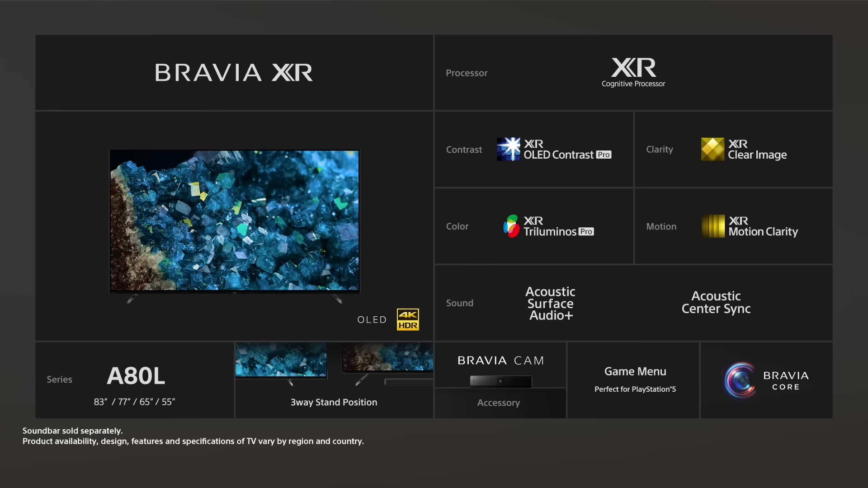
Task: Click the 'Processor' label
Action: pos(467,73)
